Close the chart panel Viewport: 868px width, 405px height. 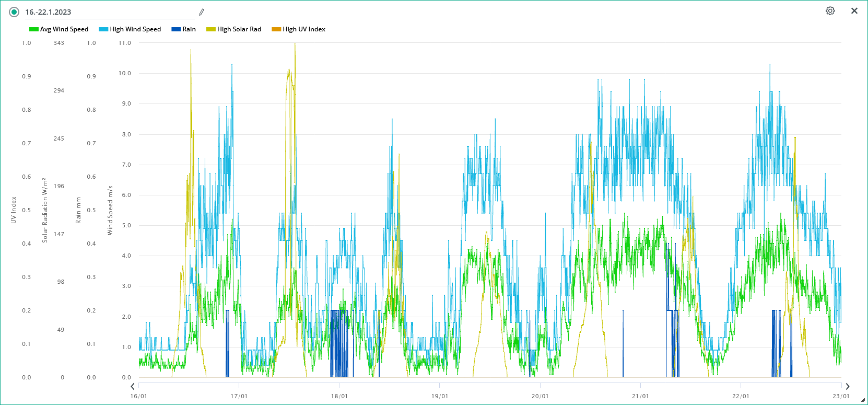pyautogui.click(x=854, y=11)
